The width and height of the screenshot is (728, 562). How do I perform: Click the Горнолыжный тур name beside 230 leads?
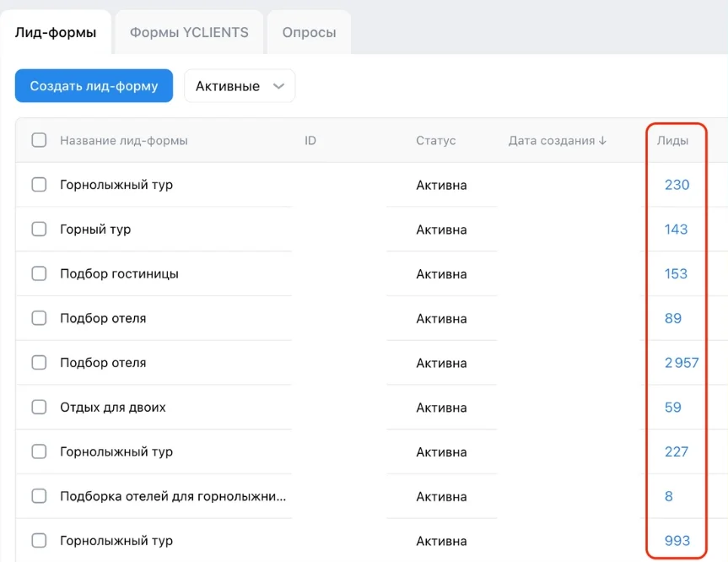point(116,185)
